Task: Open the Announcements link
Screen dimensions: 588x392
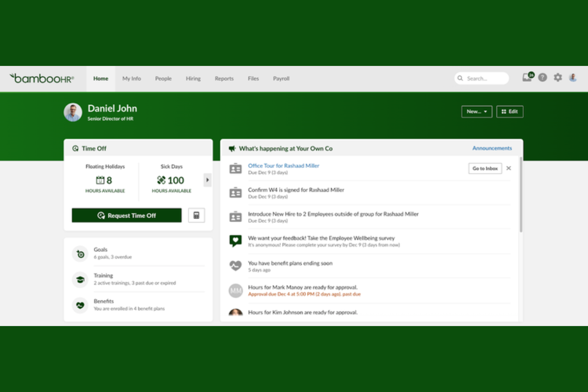Action: (492, 148)
